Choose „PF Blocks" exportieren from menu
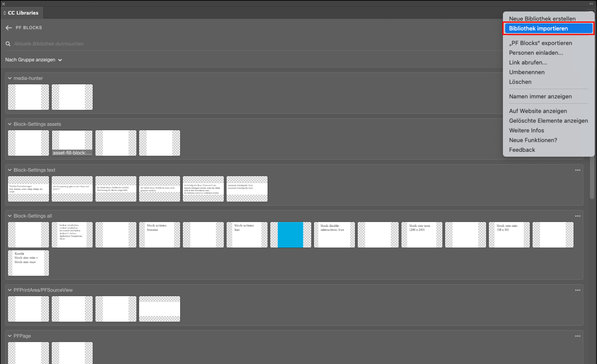597x364 pixels. coord(540,43)
